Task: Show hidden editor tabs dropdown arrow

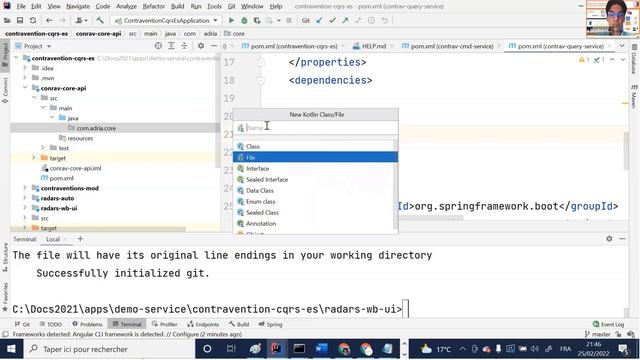Action: pos(622,46)
